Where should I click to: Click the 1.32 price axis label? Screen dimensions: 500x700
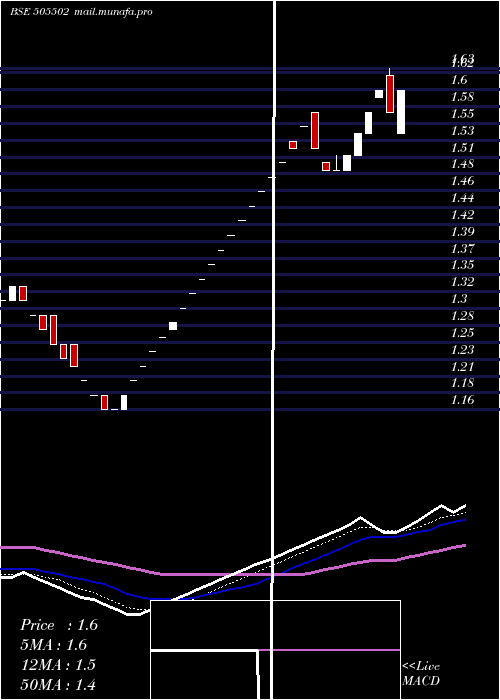click(462, 282)
